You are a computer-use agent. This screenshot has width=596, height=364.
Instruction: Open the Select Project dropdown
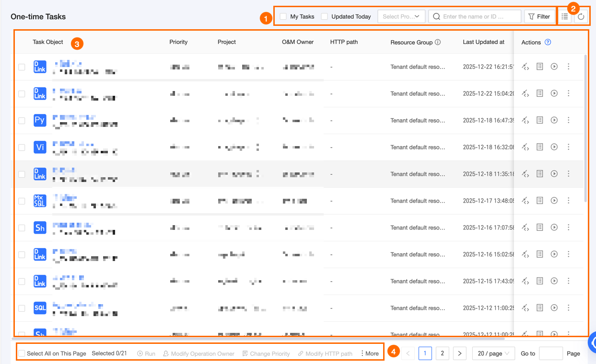click(x=401, y=17)
